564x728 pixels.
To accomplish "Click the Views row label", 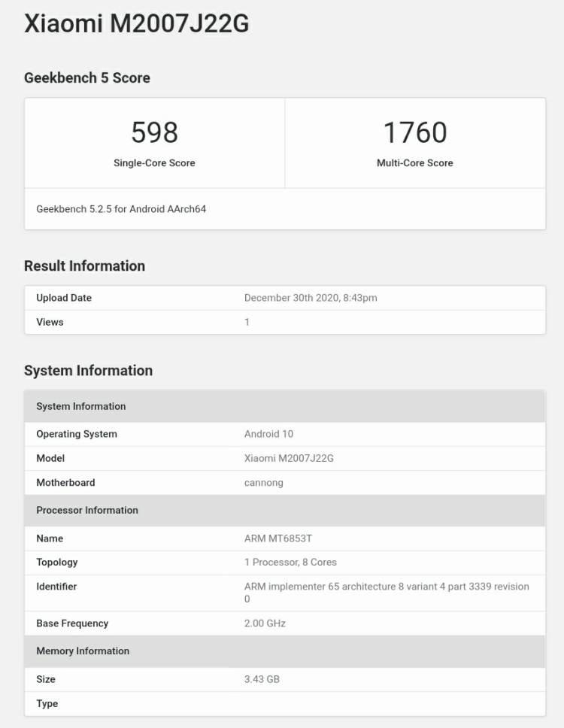I will (50, 322).
